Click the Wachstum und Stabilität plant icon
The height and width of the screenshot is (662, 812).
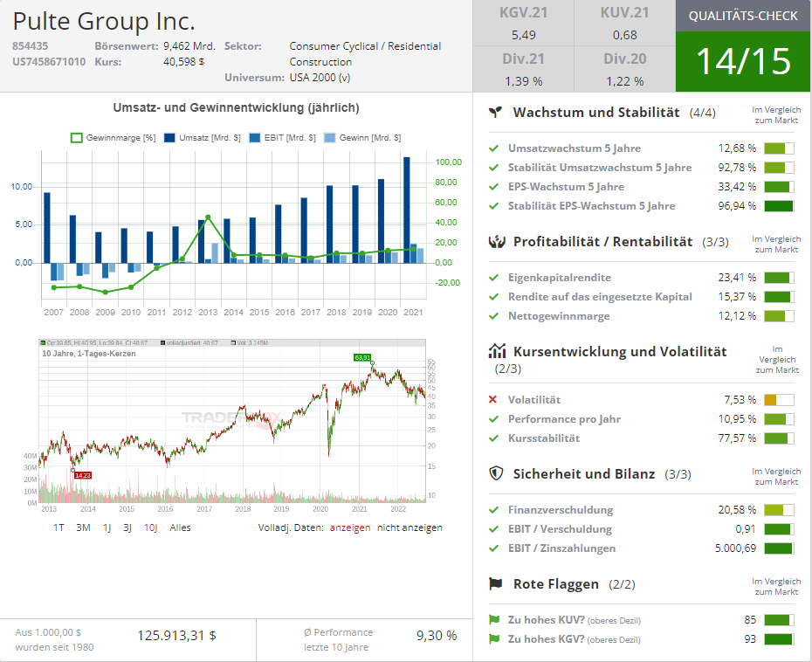[496, 113]
